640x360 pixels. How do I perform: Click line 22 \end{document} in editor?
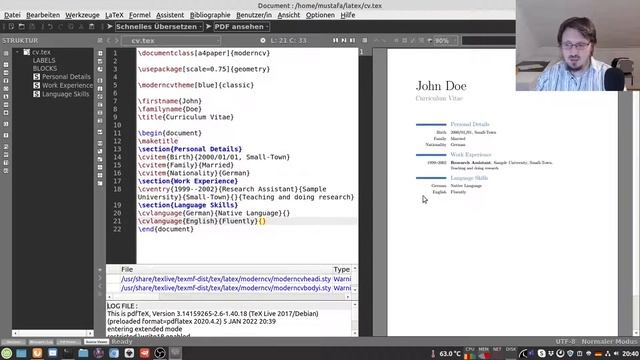point(166,229)
